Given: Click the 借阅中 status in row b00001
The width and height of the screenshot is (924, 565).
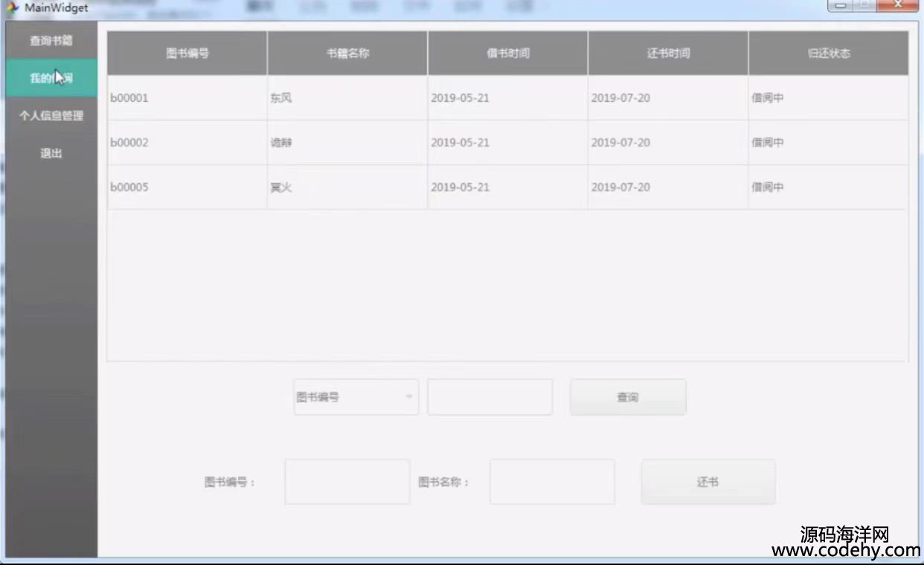Looking at the screenshot, I should click(829, 97).
